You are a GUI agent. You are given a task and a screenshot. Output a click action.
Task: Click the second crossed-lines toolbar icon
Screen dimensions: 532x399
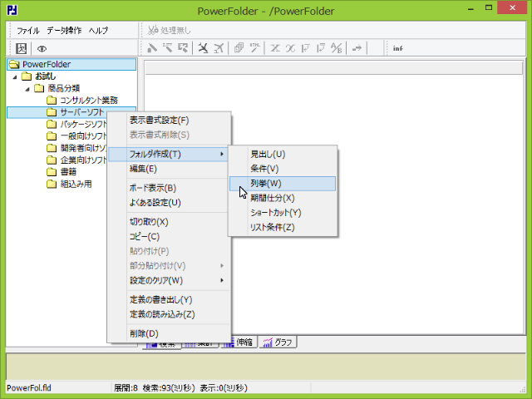[x=290, y=48]
